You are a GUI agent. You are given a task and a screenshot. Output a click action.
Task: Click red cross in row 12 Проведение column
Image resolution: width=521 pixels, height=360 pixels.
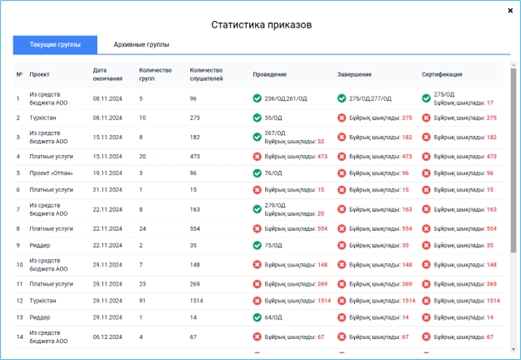257,301
